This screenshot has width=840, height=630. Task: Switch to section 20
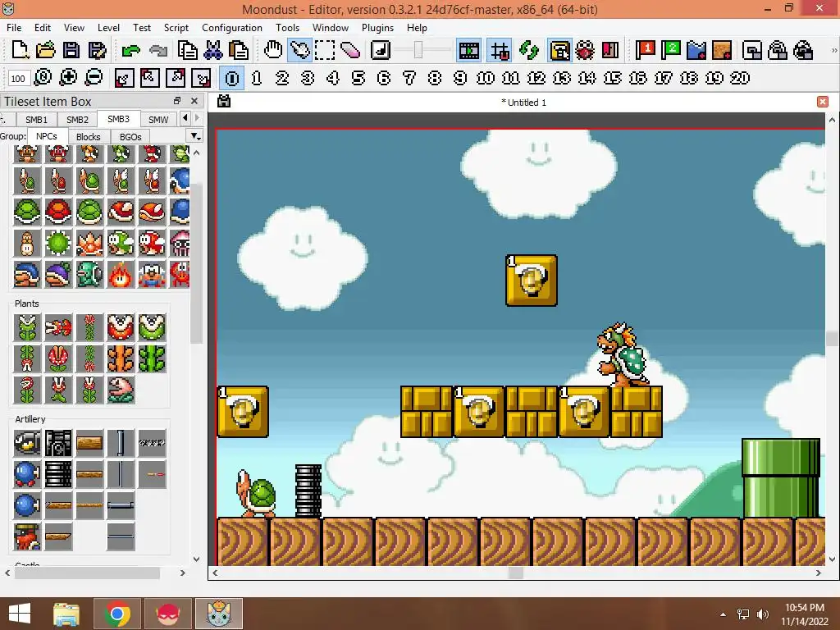point(740,78)
